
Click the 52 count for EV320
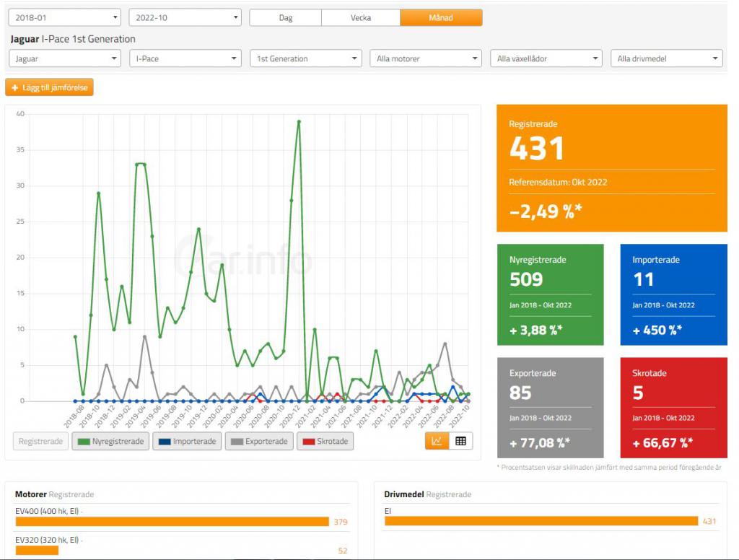tap(343, 551)
